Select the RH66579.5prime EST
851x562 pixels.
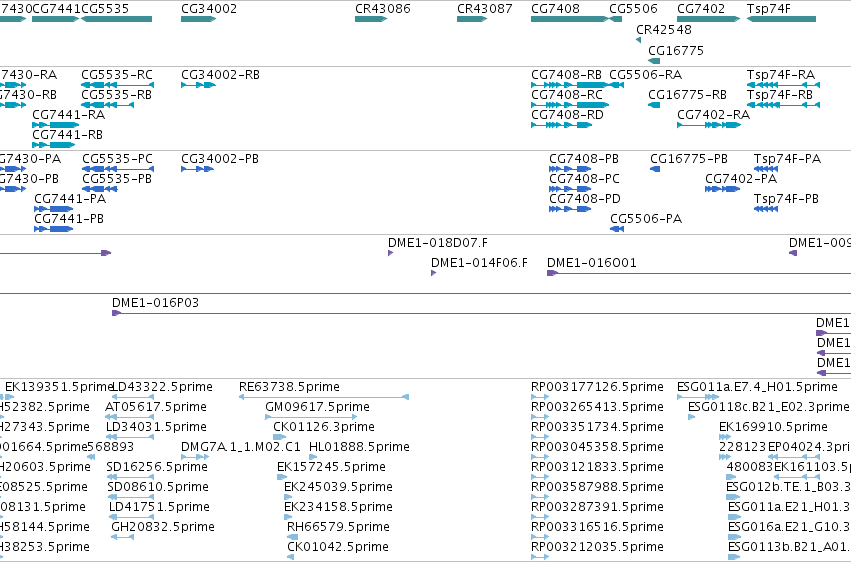(x=293, y=537)
